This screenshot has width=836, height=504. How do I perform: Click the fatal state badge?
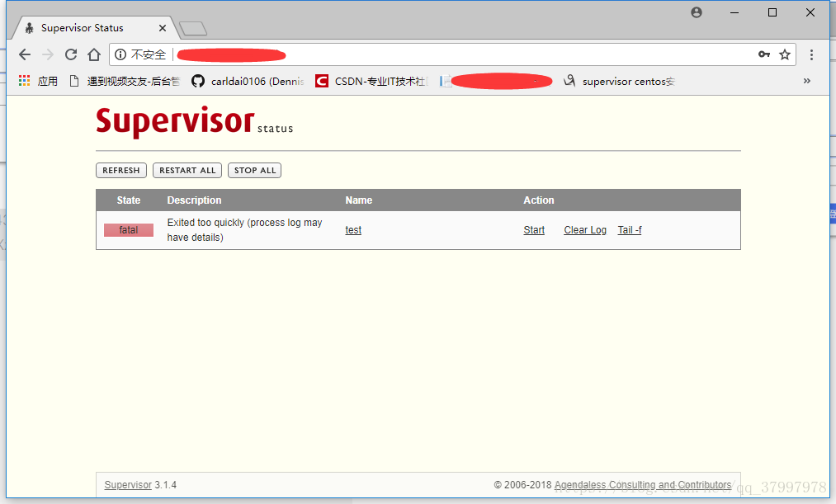[129, 230]
